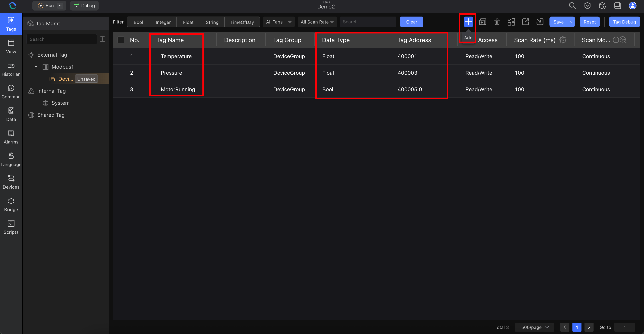Click the panel layout icon in the top bar

tap(617, 6)
